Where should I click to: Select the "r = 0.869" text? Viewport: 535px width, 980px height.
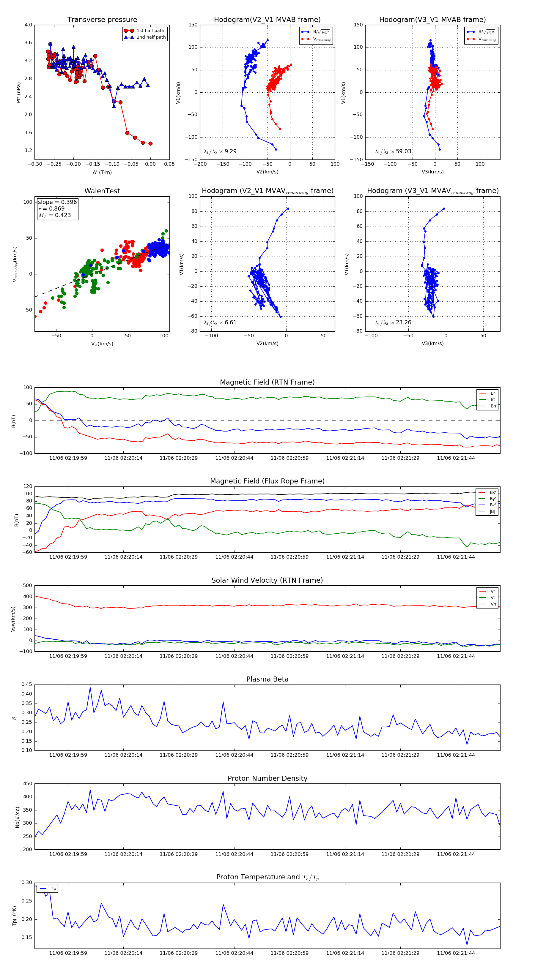click(51, 208)
